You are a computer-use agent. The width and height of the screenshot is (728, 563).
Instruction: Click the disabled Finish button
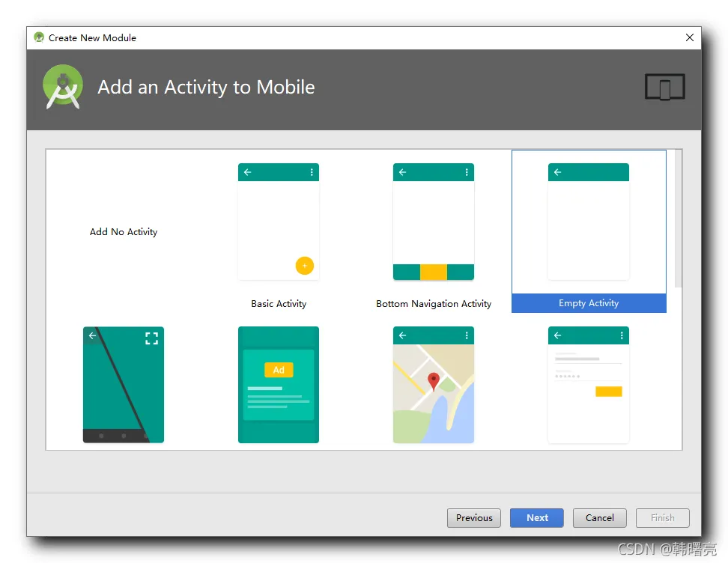tap(663, 518)
